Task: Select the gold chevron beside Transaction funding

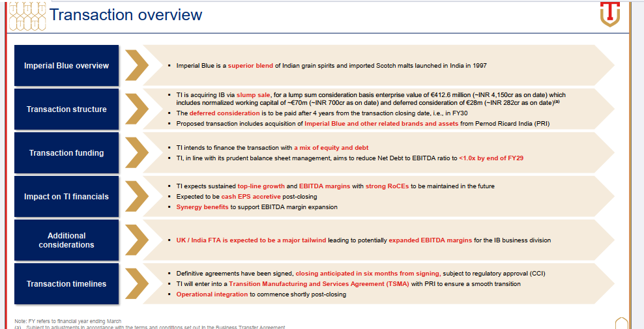Action: (x=136, y=153)
